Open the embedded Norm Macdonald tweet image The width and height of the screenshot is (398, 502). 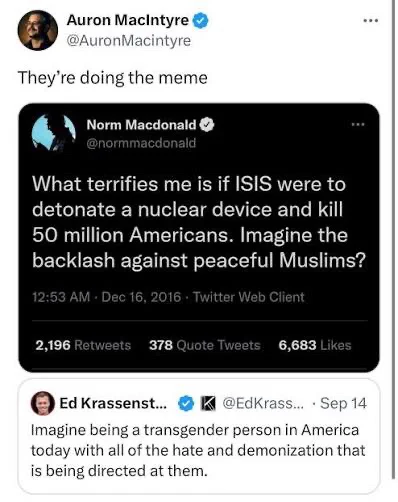199,238
